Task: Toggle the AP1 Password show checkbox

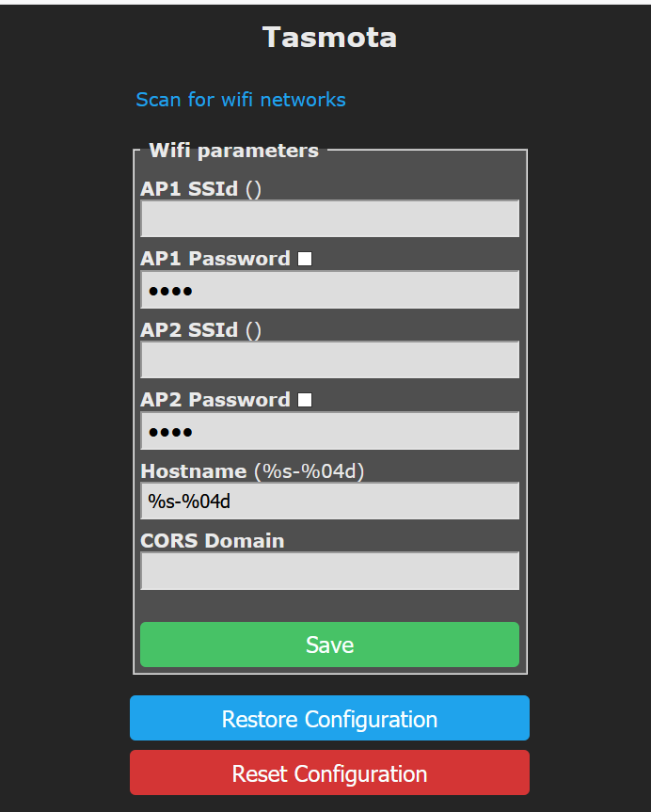Action: pyautogui.click(x=305, y=259)
